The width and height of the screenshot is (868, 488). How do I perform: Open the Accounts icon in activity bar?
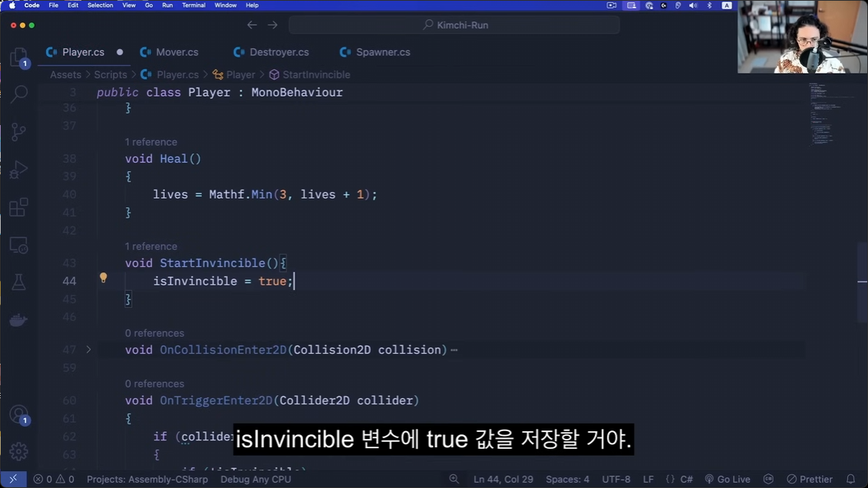click(18, 414)
